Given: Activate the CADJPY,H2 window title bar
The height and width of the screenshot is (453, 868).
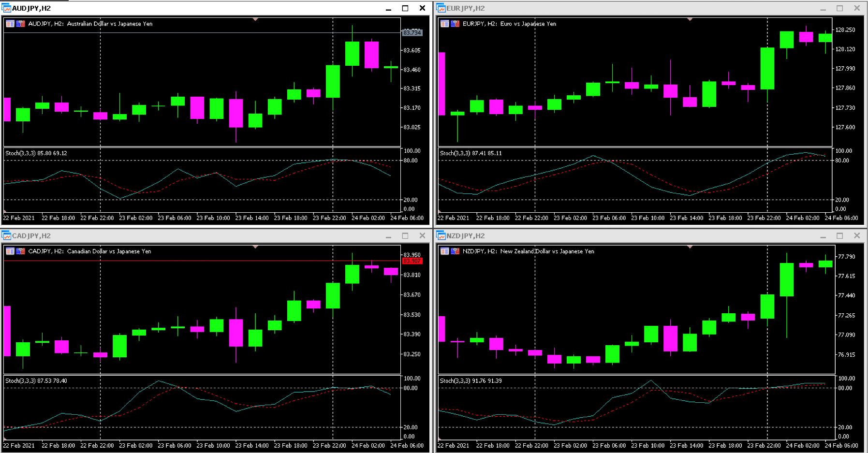Looking at the screenshot, I should [193, 236].
